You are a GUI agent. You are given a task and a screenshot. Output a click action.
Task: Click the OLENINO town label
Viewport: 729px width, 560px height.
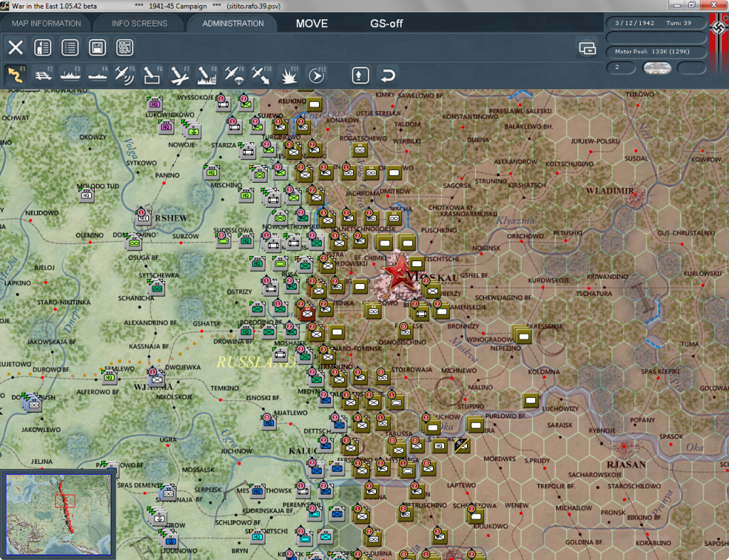click(x=90, y=235)
